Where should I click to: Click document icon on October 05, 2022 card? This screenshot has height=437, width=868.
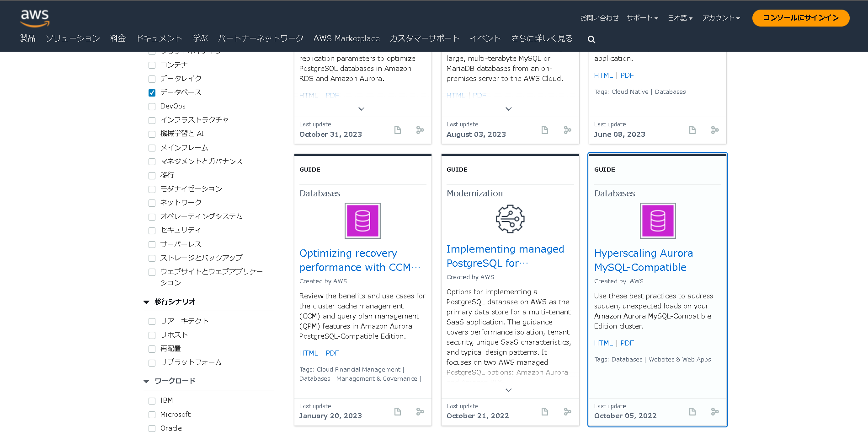coord(692,412)
